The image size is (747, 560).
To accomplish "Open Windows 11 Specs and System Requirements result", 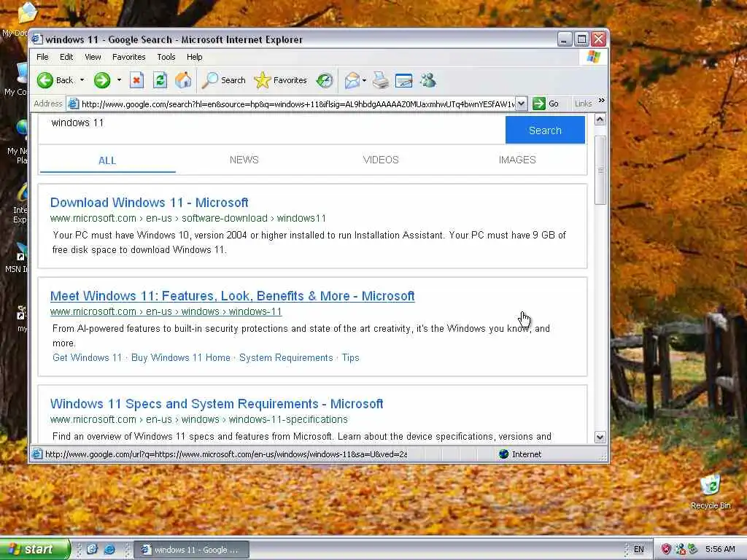I will [x=216, y=404].
